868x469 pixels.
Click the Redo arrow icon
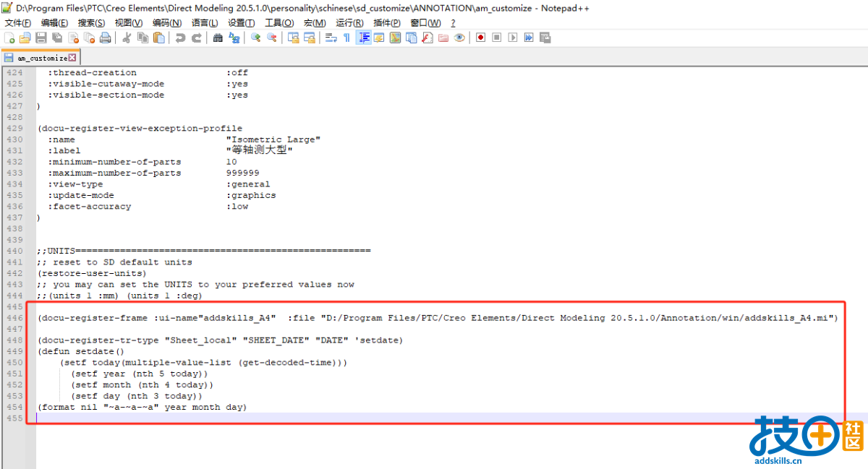click(x=196, y=38)
